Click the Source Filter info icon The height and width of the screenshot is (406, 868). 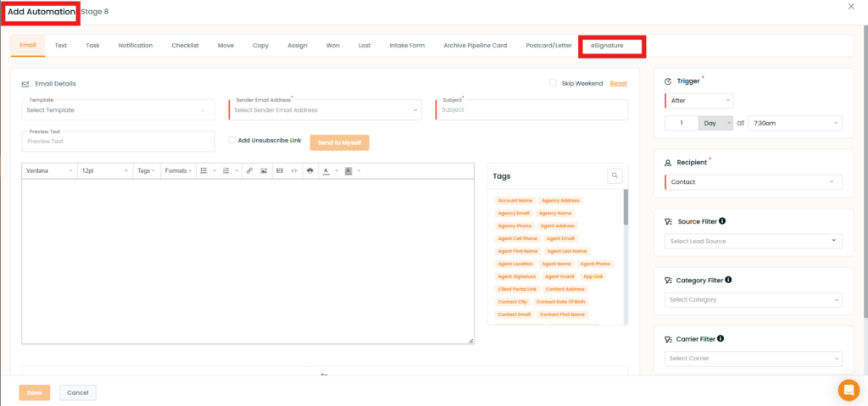pos(722,221)
